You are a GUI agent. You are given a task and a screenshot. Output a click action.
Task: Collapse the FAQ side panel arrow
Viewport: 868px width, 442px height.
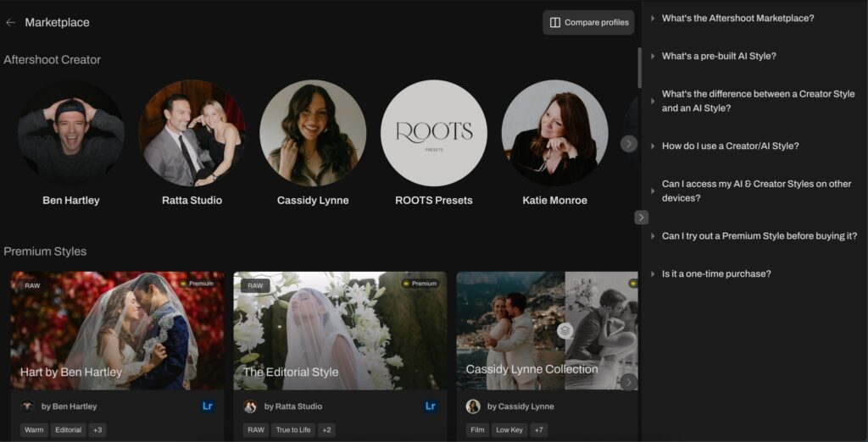pyautogui.click(x=641, y=218)
